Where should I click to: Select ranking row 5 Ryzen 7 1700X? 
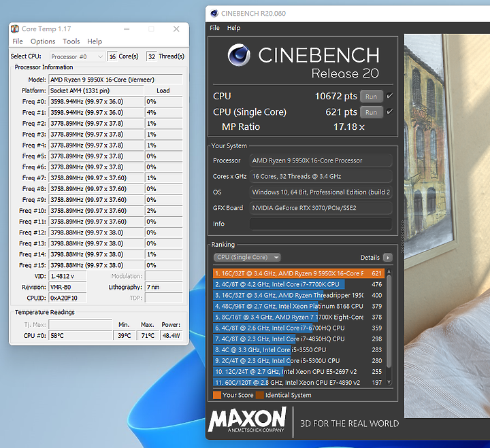[x=299, y=317]
